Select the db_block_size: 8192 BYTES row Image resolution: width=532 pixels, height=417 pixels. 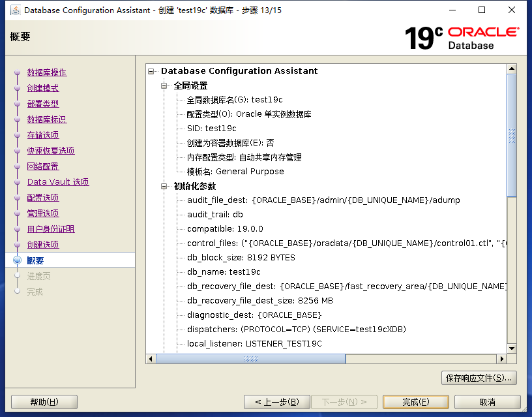point(241,258)
